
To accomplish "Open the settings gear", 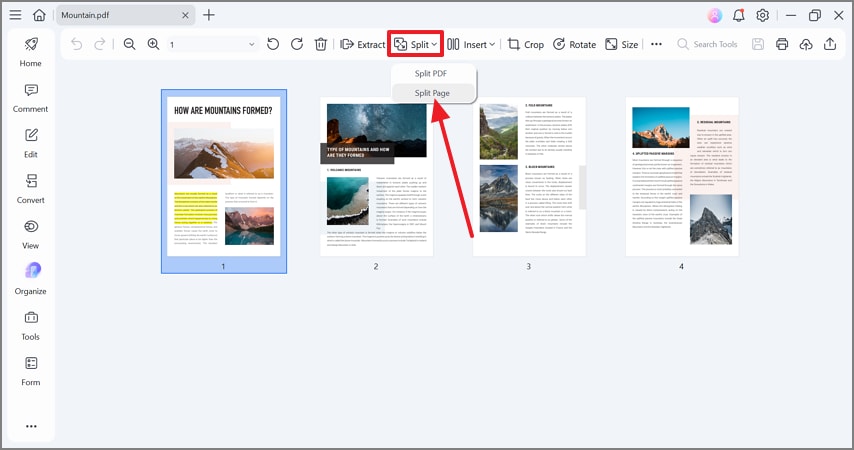I will 762,15.
